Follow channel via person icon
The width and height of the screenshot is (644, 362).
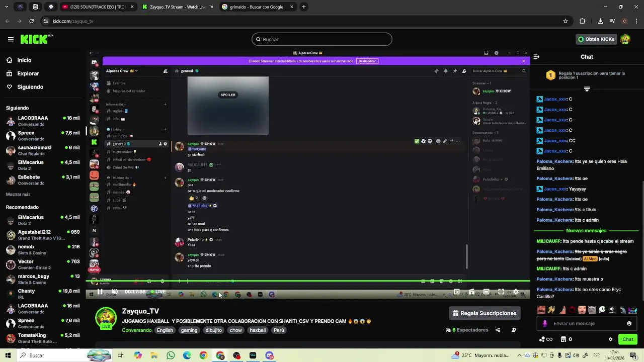(x=514, y=330)
